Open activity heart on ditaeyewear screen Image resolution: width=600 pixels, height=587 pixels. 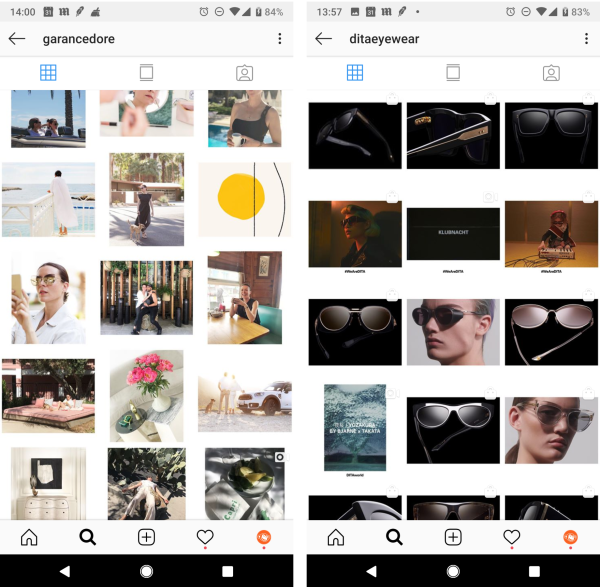tap(512, 537)
